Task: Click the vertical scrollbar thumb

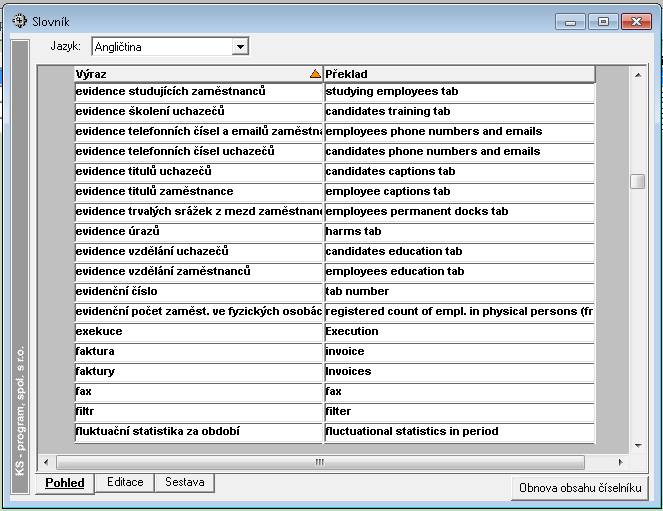Action: coord(638,182)
